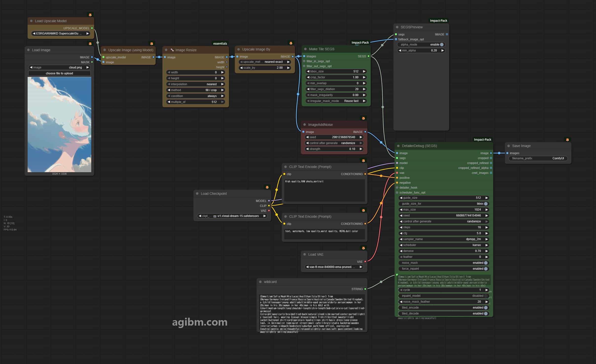
Task: Open the scheduler karras dropdown
Action: [444, 245]
